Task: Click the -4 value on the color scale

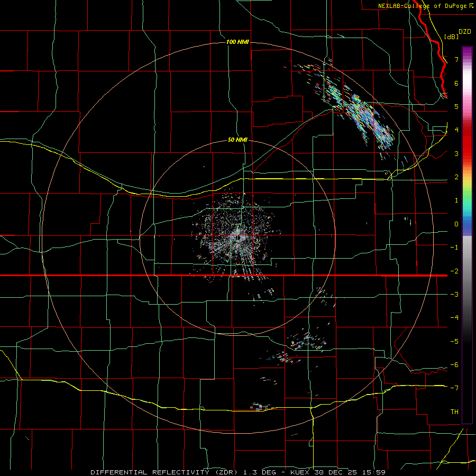Action: [454, 318]
